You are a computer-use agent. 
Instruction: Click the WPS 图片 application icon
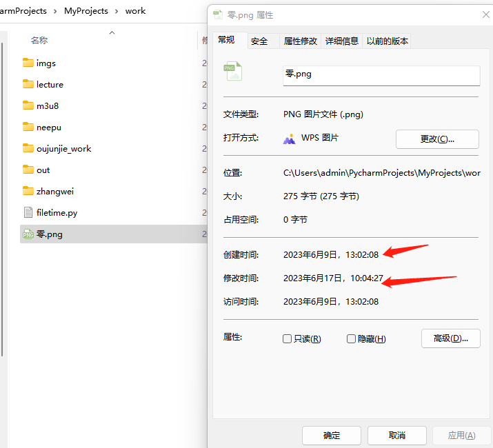point(290,139)
